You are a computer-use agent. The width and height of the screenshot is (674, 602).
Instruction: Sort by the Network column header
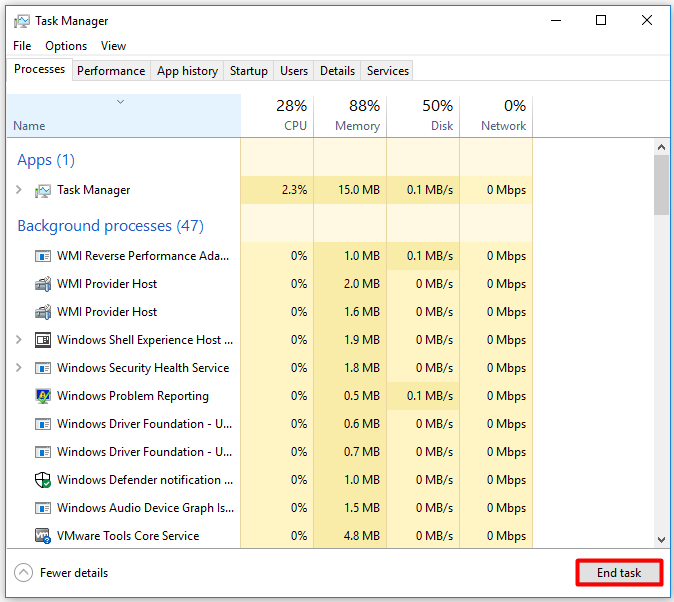point(496,116)
